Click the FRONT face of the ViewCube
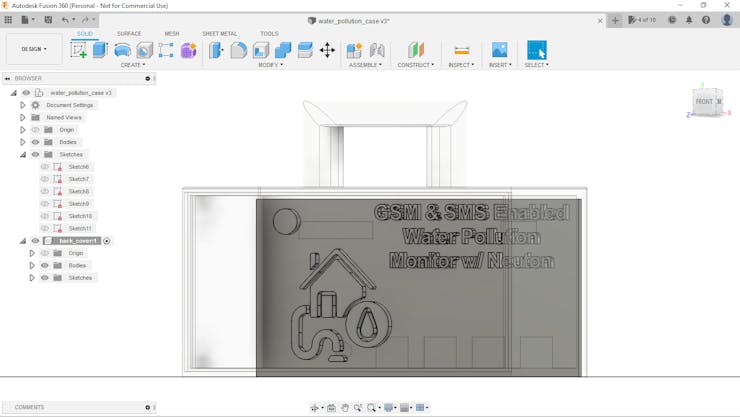The image size is (740, 417). click(x=705, y=101)
